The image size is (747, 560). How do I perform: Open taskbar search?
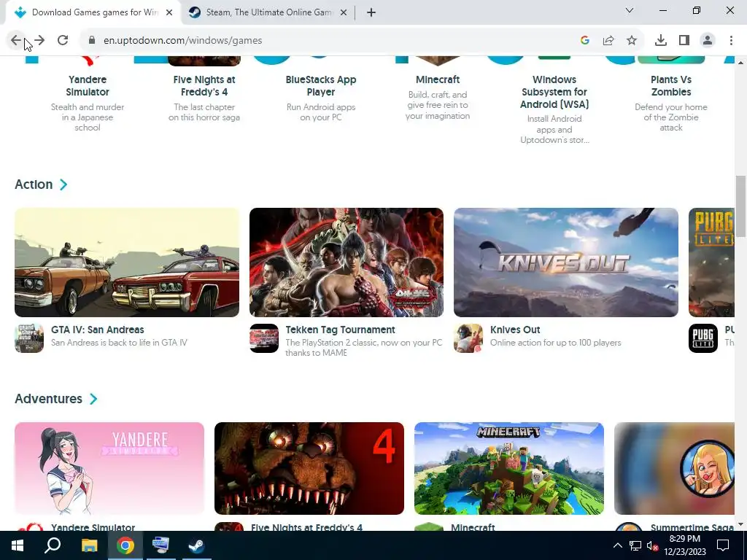(x=53, y=545)
